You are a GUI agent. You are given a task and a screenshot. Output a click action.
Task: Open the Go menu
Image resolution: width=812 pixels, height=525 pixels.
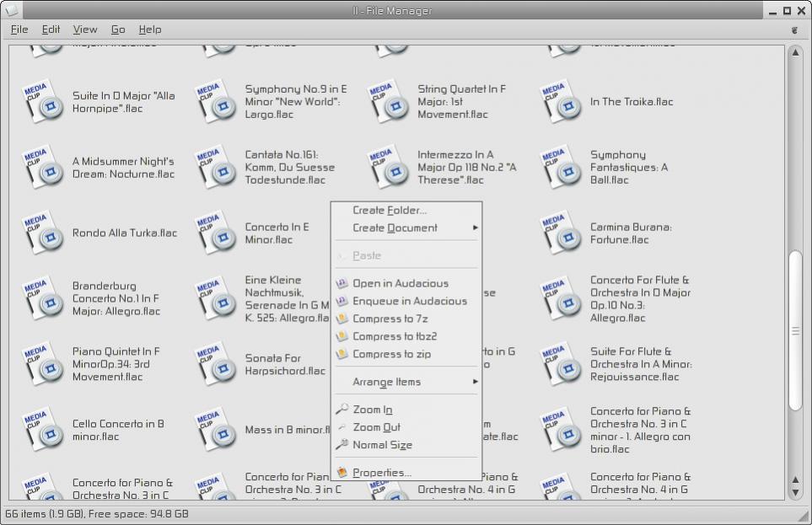(118, 29)
